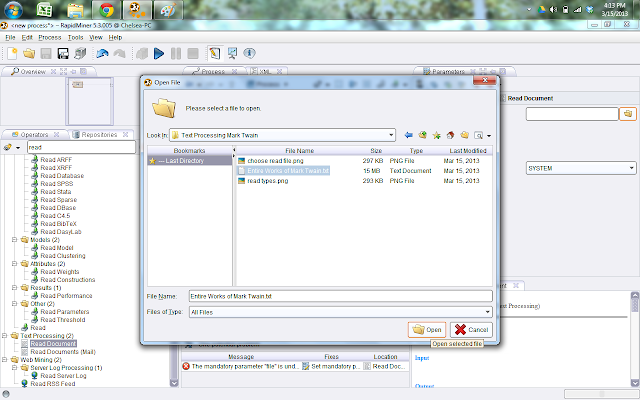640x400 pixels.
Task: Collapse the Text Processing (2) folder
Action: pyautogui.click(x=5, y=336)
